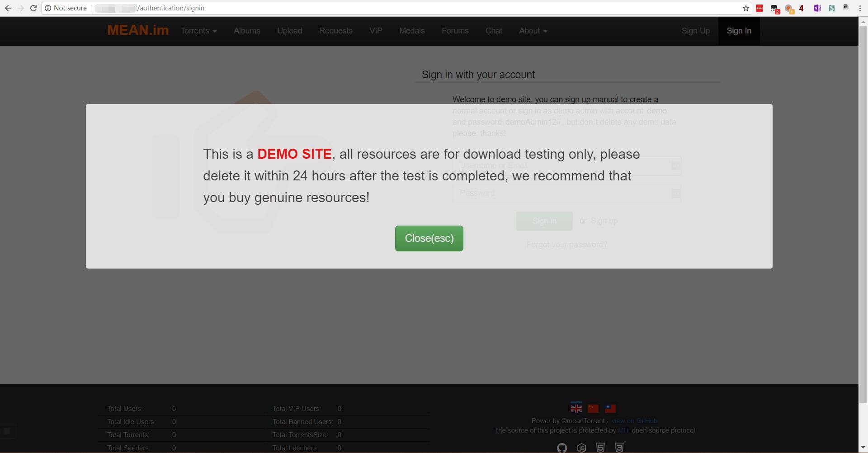Focus the Password input field

(x=567, y=193)
